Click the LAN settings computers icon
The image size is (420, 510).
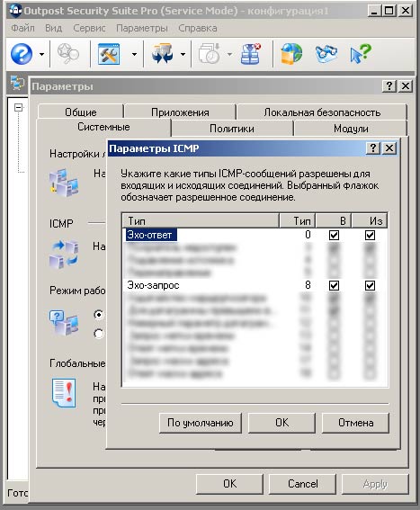pyautogui.click(x=64, y=183)
